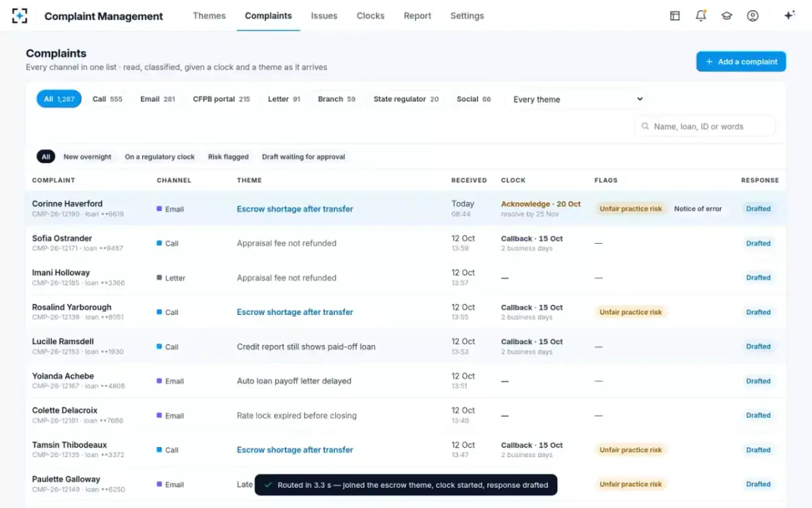
Task: Click the CLOCK column header
Action: click(x=513, y=180)
